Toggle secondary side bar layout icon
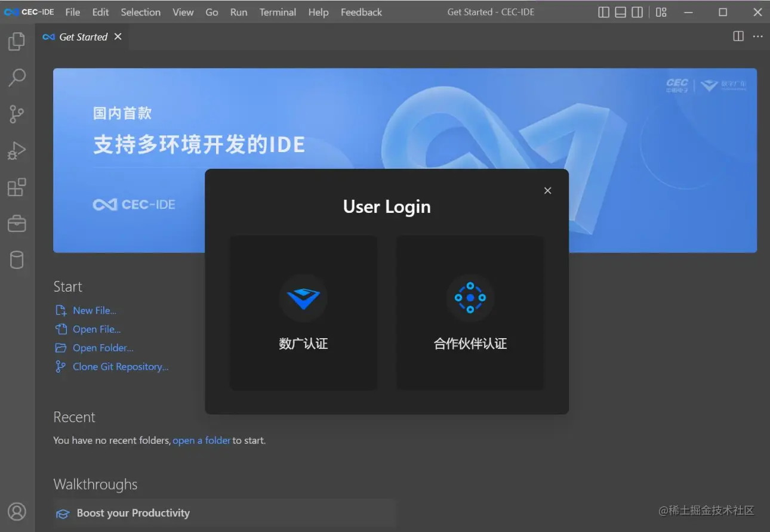This screenshot has height=532, width=770. (637, 12)
